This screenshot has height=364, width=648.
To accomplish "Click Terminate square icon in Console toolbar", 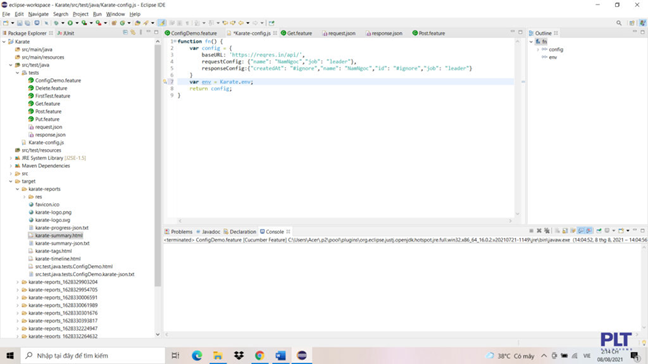I will click(531, 231).
